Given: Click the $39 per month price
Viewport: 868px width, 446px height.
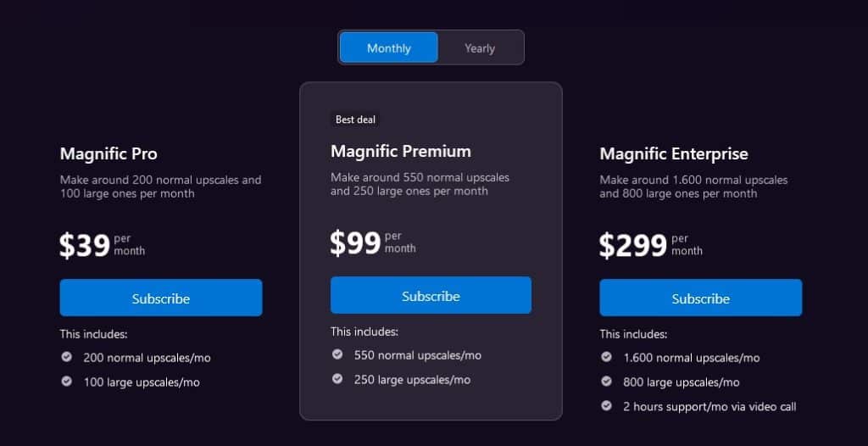Looking at the screenshot, I should (x=103, y=245).
